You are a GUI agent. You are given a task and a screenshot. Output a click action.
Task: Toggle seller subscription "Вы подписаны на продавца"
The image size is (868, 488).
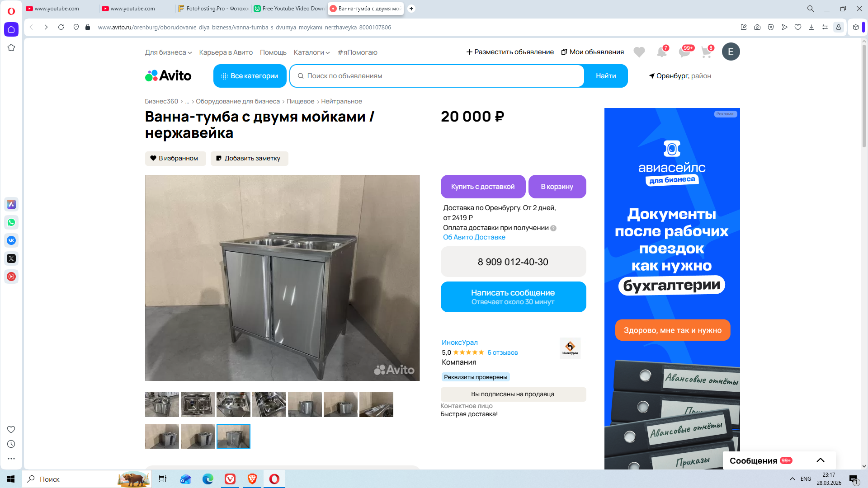point(513,394)
